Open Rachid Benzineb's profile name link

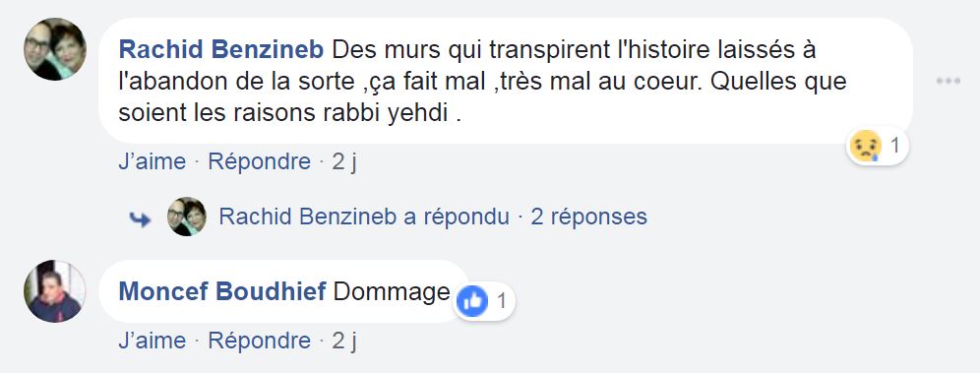(221, 49)
